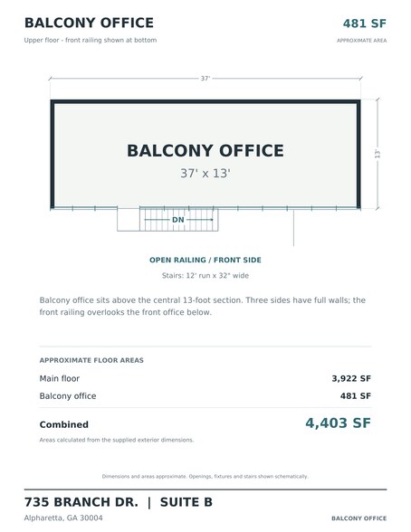Click the BALCONY OFFICE page title
This screenshot has height=532, width=411.
pos(89,23)
